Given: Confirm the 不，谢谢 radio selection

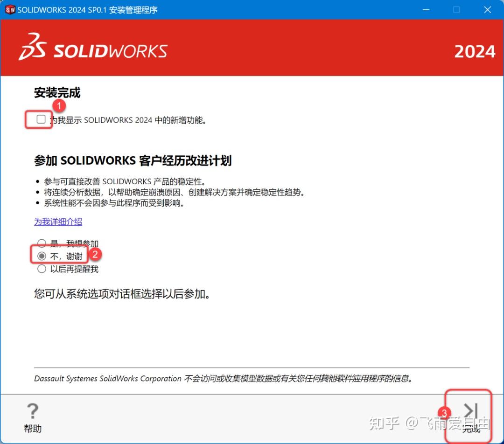Looking at the screenshot, I should pyautogui.click(x=42, y=256).
